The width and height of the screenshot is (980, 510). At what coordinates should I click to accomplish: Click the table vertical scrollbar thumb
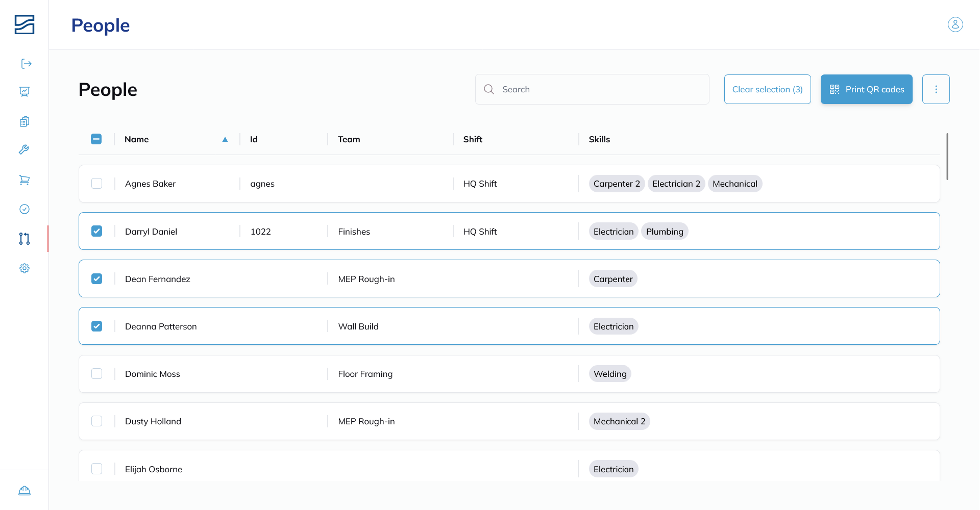click(947, 157)
